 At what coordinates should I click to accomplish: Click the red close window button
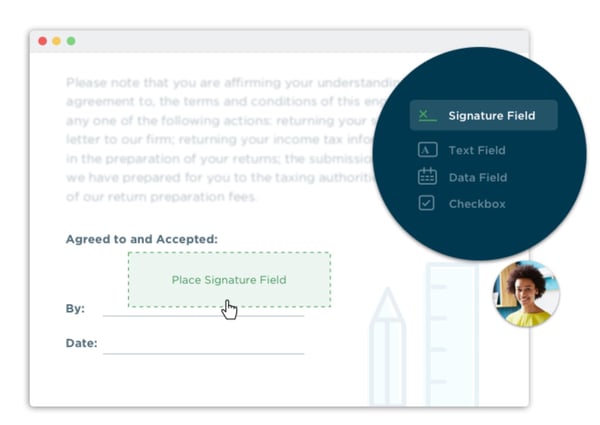point(42,41)
